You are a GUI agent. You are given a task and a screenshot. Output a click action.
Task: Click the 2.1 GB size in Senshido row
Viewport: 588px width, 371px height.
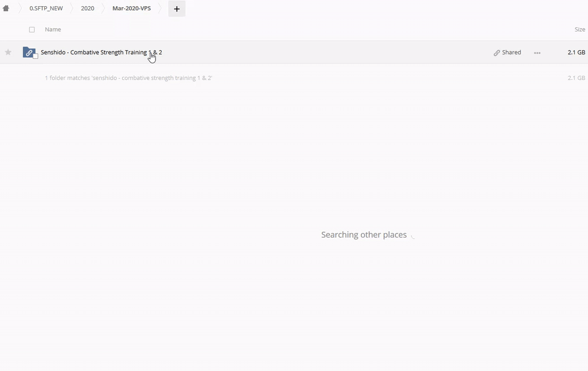point(576,53)
